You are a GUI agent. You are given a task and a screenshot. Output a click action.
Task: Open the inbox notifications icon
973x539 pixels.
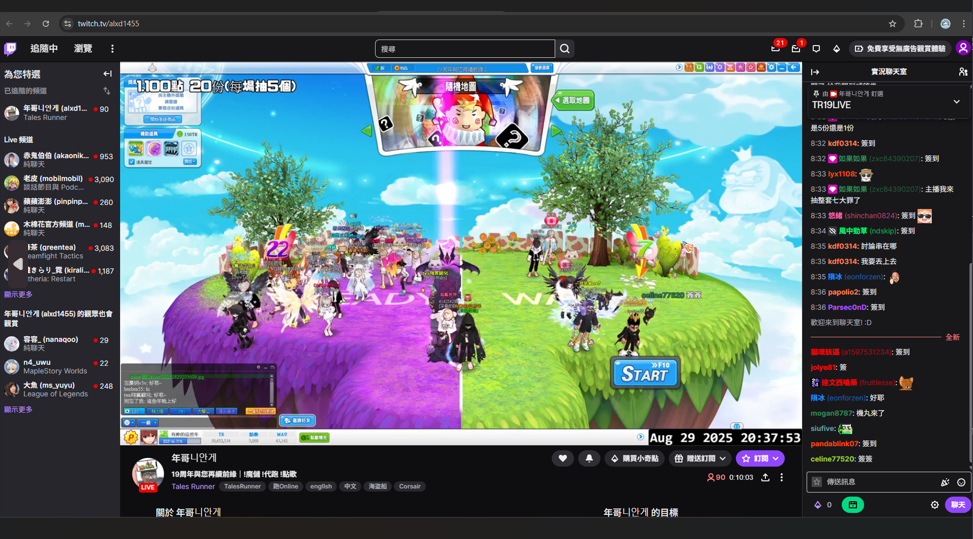click(796, 48)
